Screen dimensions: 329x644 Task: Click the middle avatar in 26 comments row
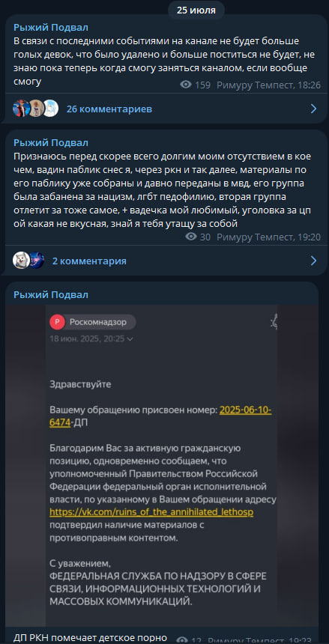[x=36, y=109]
